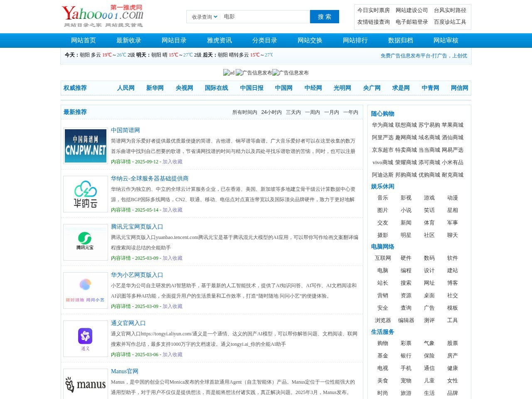Open 苹果商城 in the 随心购物 section

click(453, 125)
